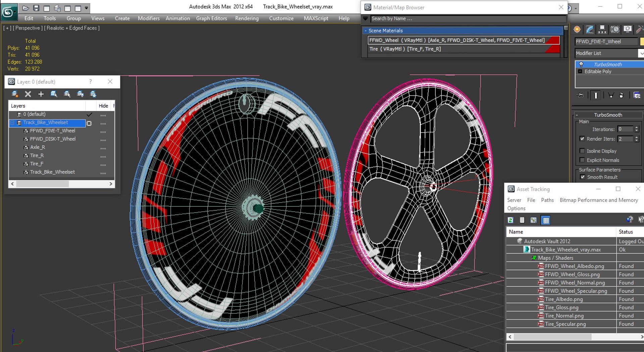Open the Display command panel tab
644x352 pixels.
point(628,30)
